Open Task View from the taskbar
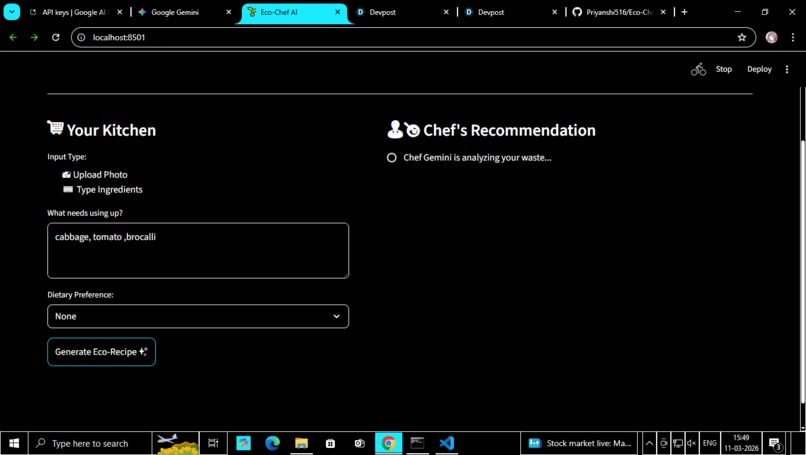 (213, 443)
